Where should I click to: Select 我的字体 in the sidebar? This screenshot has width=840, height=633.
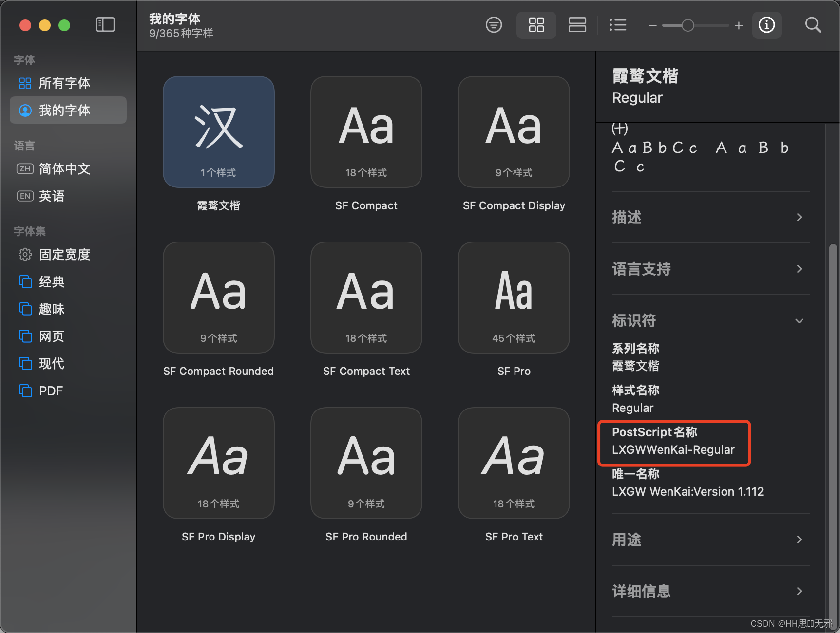(x=68, y=110)
